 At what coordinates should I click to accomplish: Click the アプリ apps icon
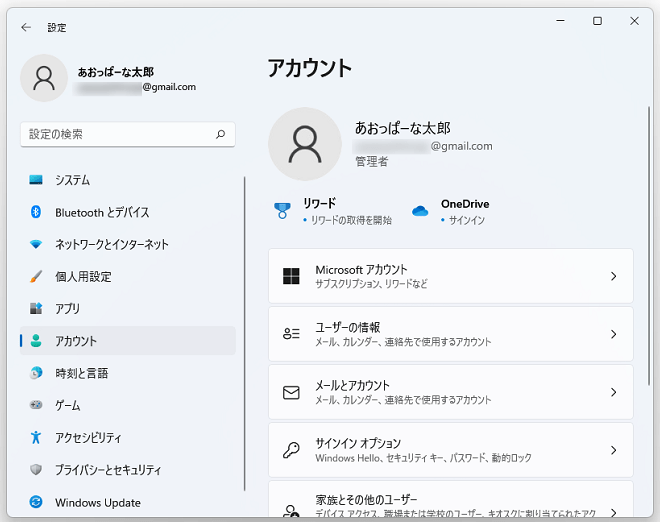tap(36, 309)
